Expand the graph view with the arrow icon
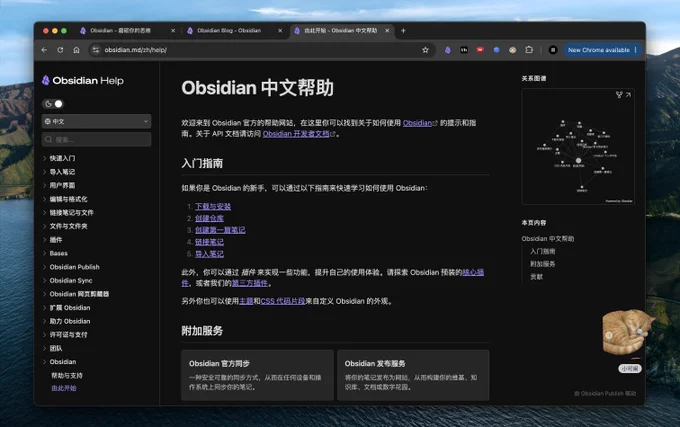 pyautogui.click(x=628, y=95)
